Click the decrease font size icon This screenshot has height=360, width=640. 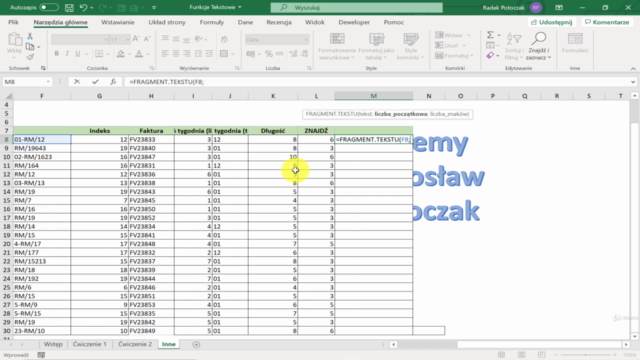click(147, 39)
